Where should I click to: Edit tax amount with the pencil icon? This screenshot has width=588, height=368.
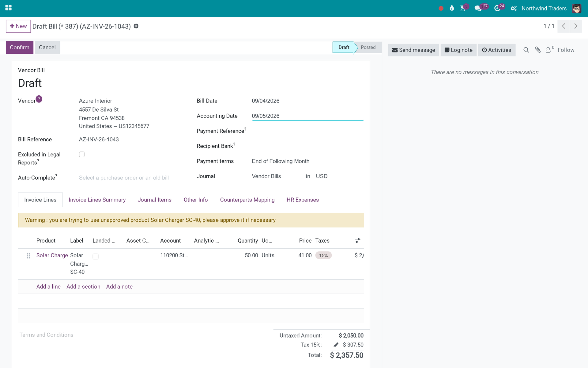[336, 345]
